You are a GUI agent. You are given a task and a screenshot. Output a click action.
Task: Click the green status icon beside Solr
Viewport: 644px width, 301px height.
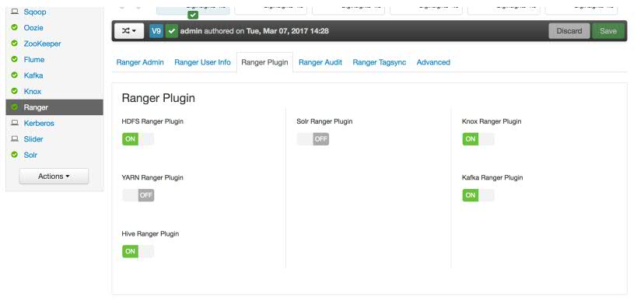tap(14, 155)
